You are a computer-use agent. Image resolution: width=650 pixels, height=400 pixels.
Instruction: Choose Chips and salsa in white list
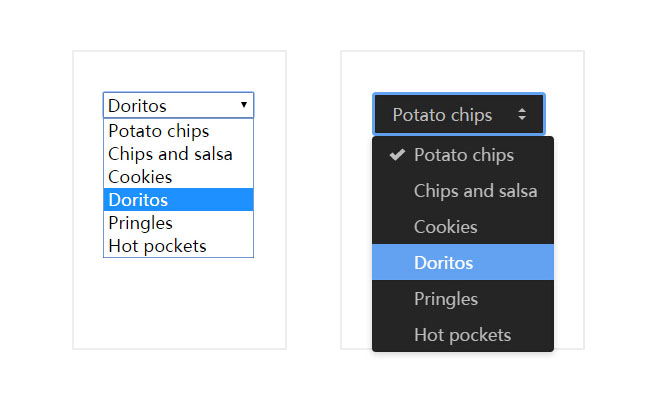(170, 154)
